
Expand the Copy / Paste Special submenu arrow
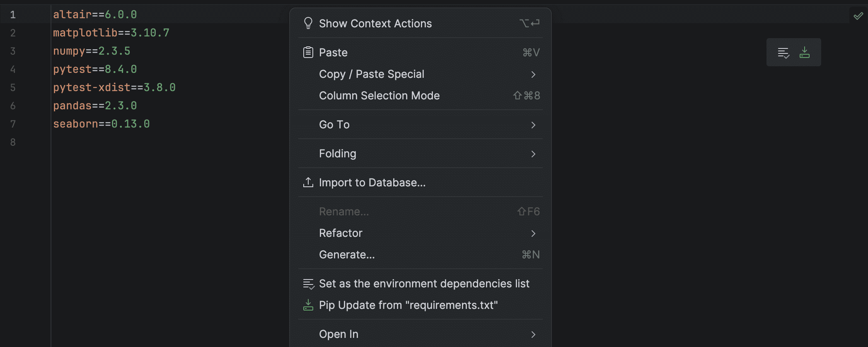tap(533, 75)
